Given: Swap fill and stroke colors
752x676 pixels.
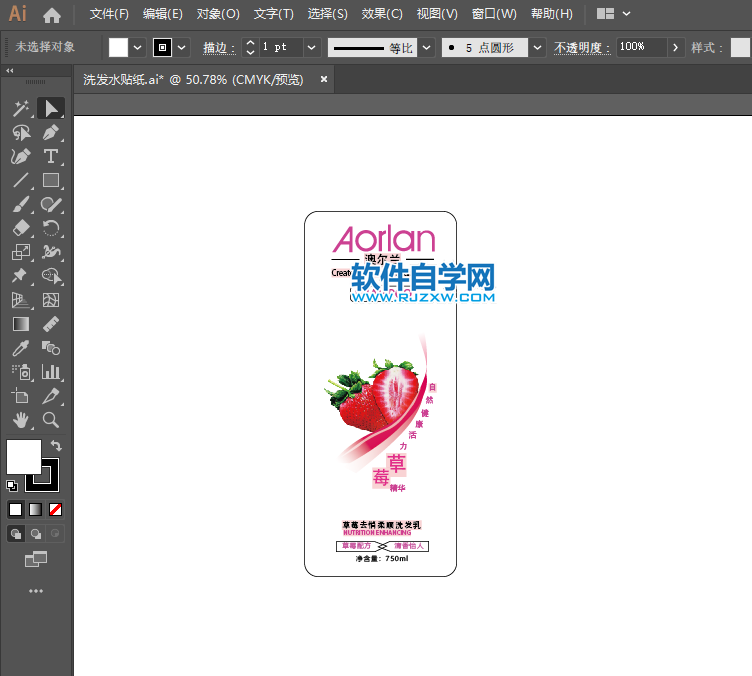Looking at the screenshot, I should (57, 446).
